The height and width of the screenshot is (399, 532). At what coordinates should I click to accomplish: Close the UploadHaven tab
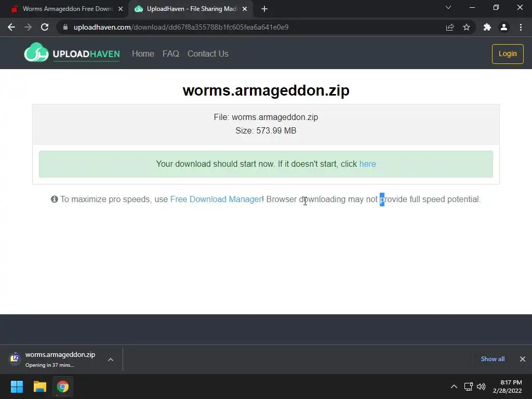pos(245,9)
